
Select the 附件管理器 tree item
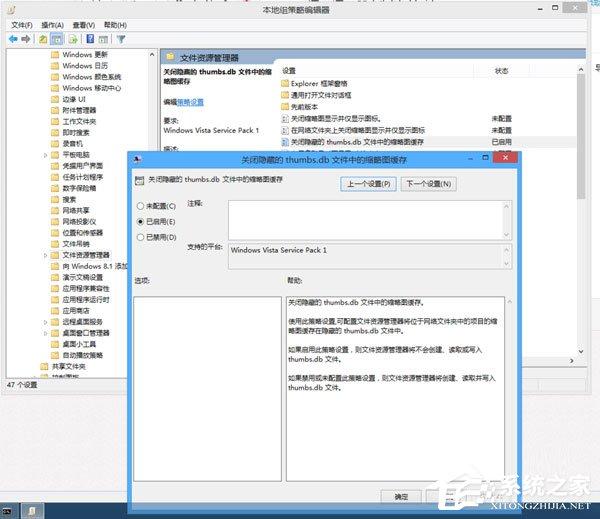79,111
